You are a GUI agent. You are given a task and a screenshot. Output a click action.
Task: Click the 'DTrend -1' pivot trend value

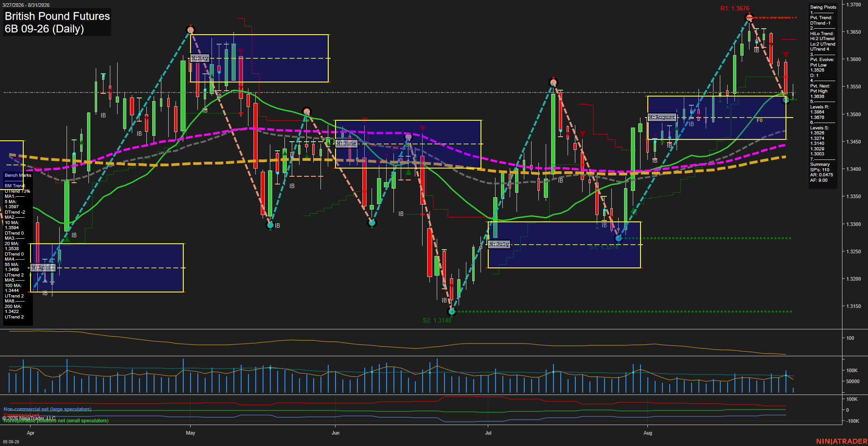pyautogui.click(x=820, y=23)
